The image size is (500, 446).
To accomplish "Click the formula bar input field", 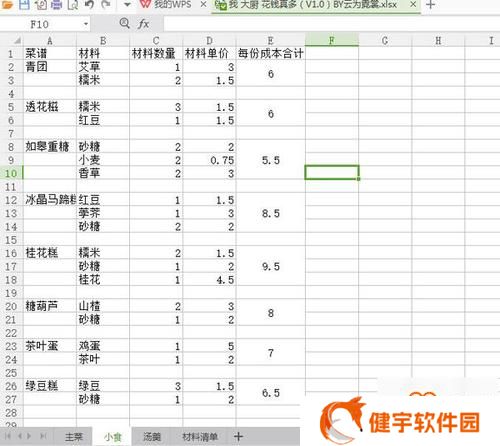I will (331, 24).
